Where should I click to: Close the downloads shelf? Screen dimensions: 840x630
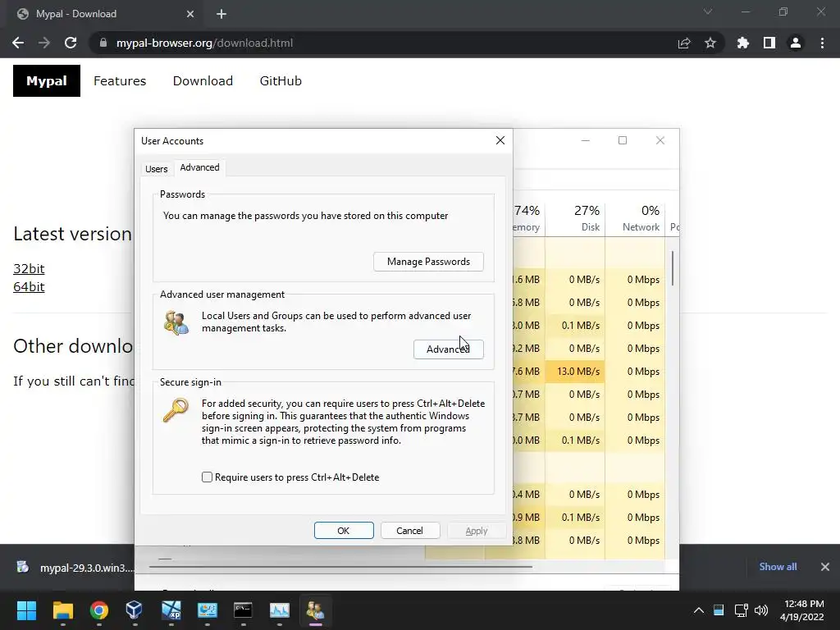click(x=825, y=567)
